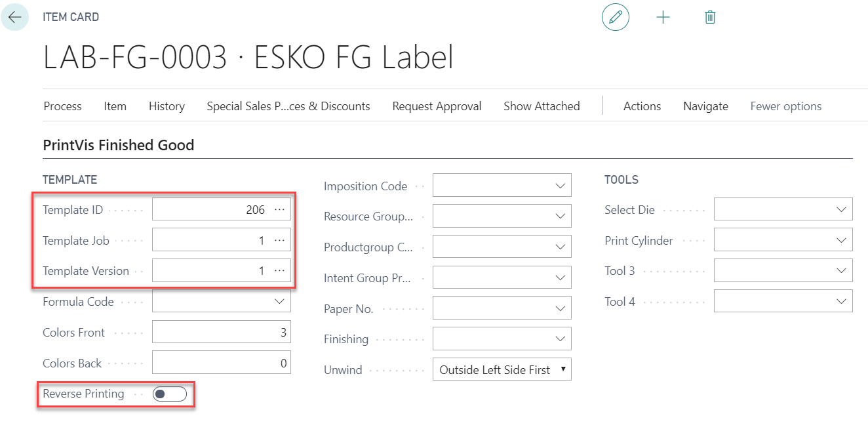Open the Process menu
This screenshot has width=868, height=435.
click(62, 106)
